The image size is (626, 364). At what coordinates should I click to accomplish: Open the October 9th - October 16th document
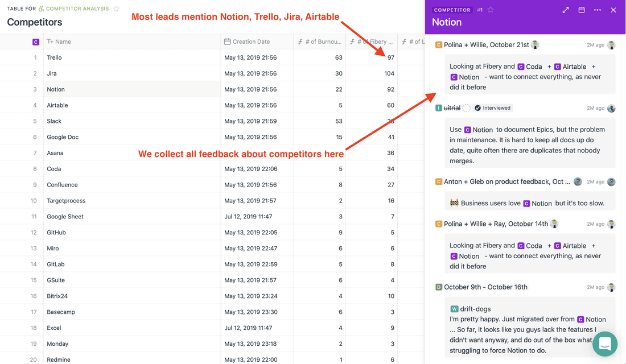tap(485, 287)
